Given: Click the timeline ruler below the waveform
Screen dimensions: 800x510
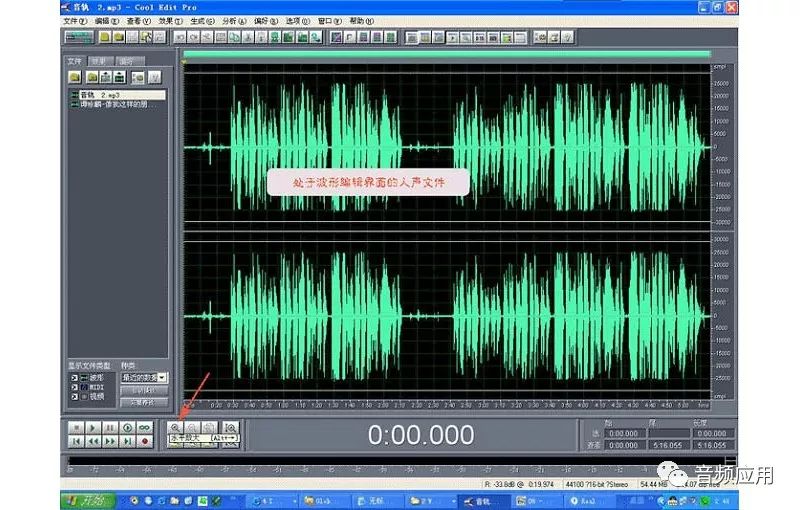Looking at the screenshot, I should coord(447,404).
